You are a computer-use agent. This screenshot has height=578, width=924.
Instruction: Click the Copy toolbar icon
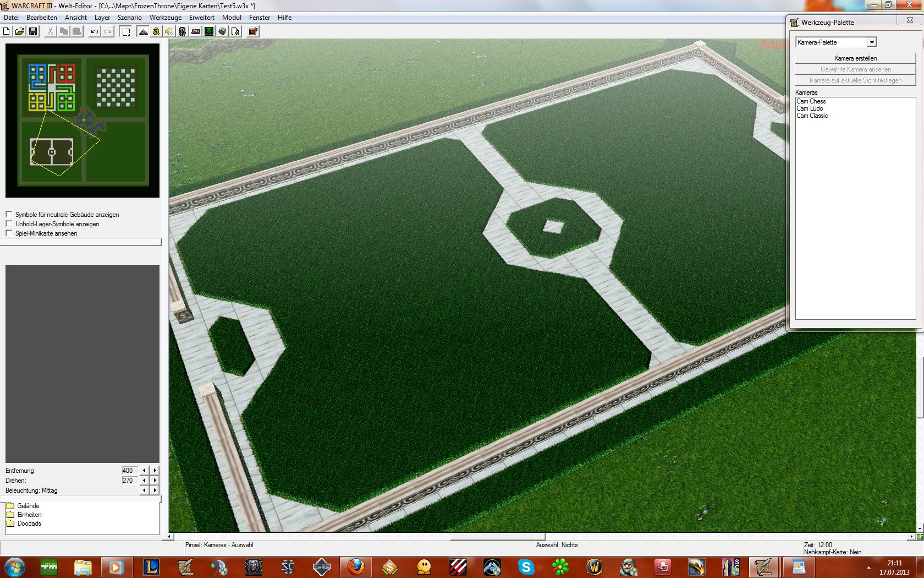(x=64, y=31)
